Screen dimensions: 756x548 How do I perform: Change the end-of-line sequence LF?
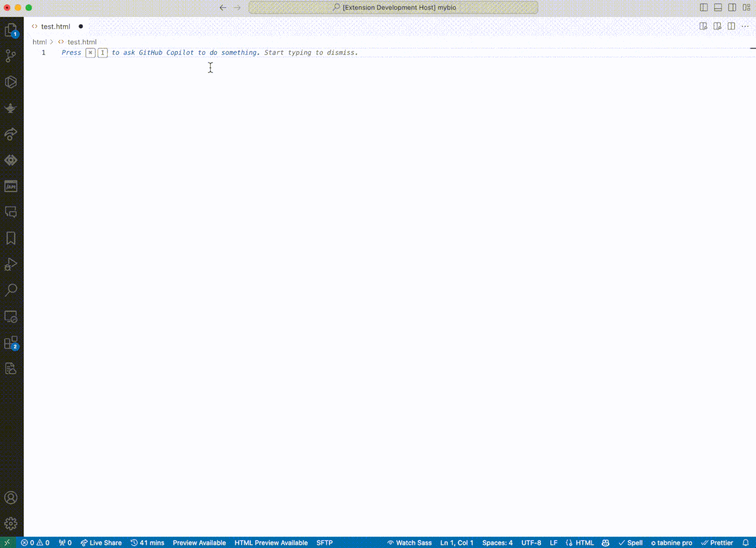point(554,542)
